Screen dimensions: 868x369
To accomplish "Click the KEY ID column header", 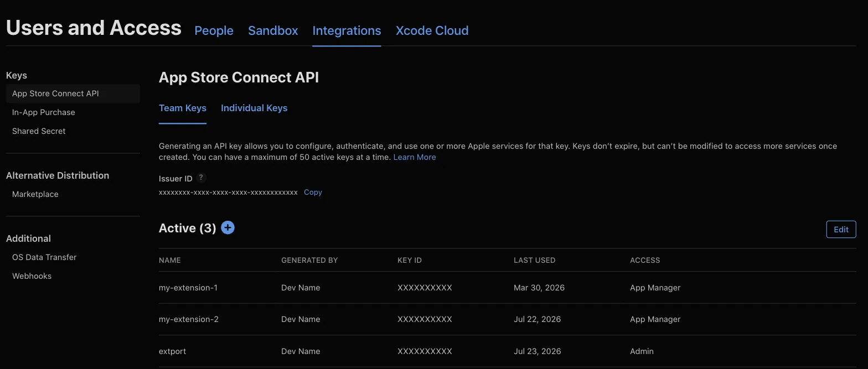I will (x=410, y=260).
